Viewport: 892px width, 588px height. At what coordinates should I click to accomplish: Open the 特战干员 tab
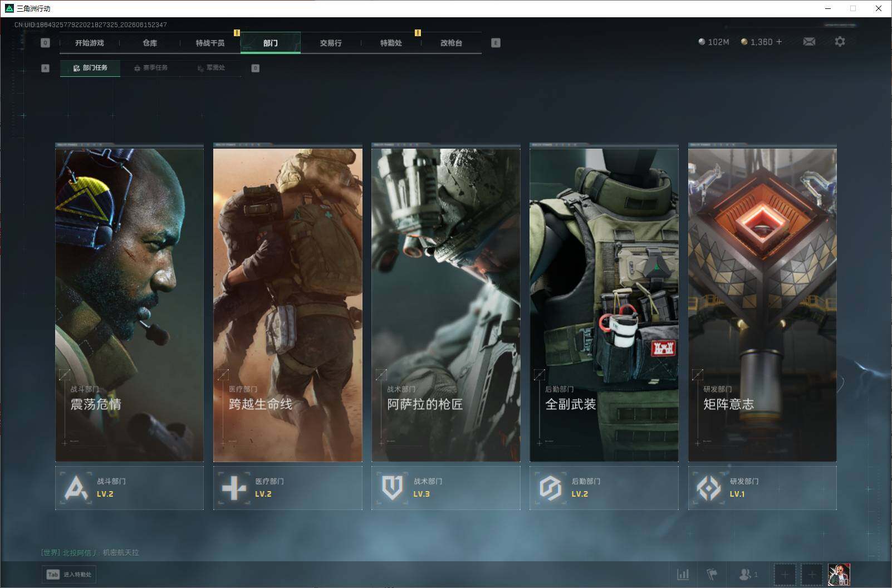(x=210, y=43)
